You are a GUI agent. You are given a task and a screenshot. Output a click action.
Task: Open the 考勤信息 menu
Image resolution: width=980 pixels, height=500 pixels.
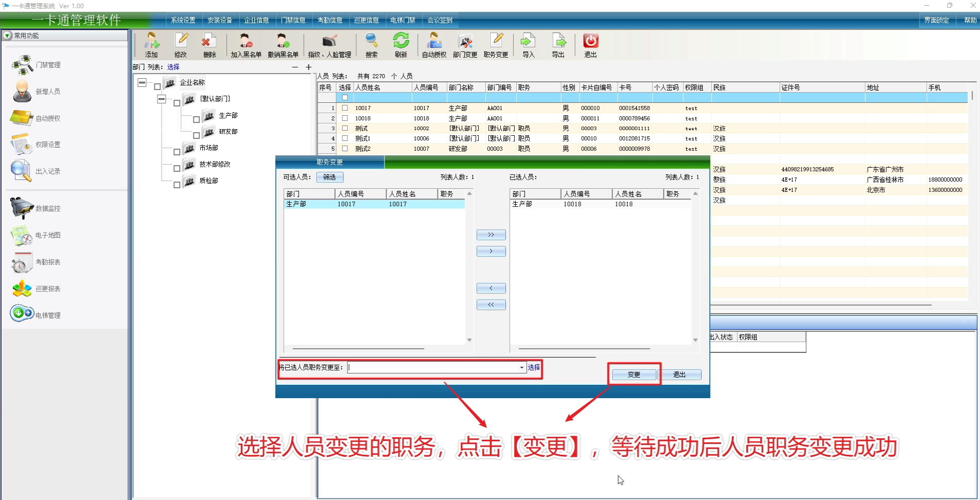pos(330,20)
